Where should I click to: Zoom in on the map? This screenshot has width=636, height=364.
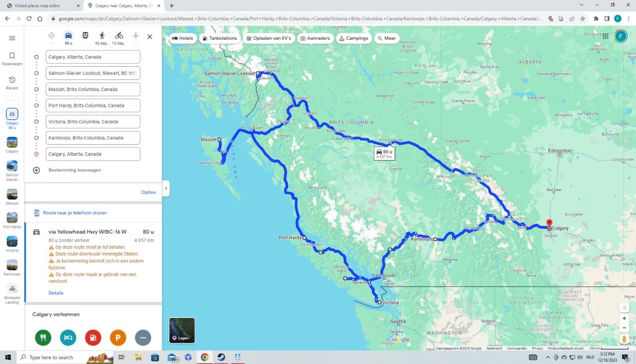(x=624, y=318)
